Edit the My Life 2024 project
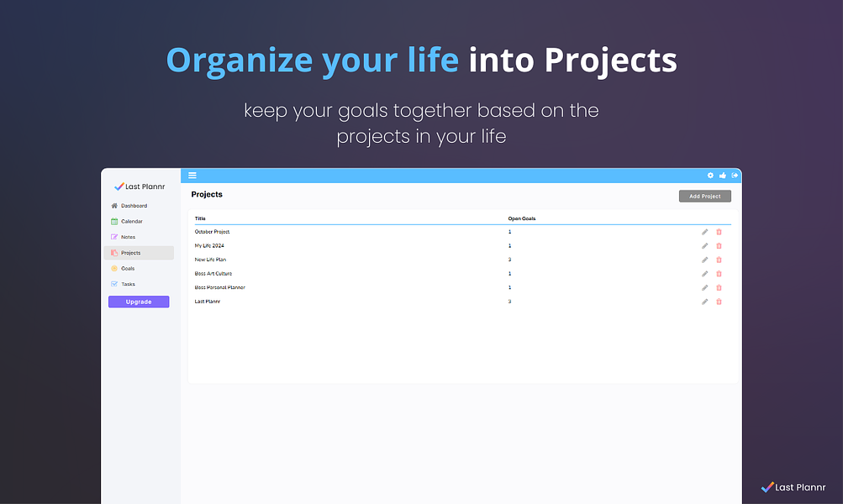 tap(705, 246)
